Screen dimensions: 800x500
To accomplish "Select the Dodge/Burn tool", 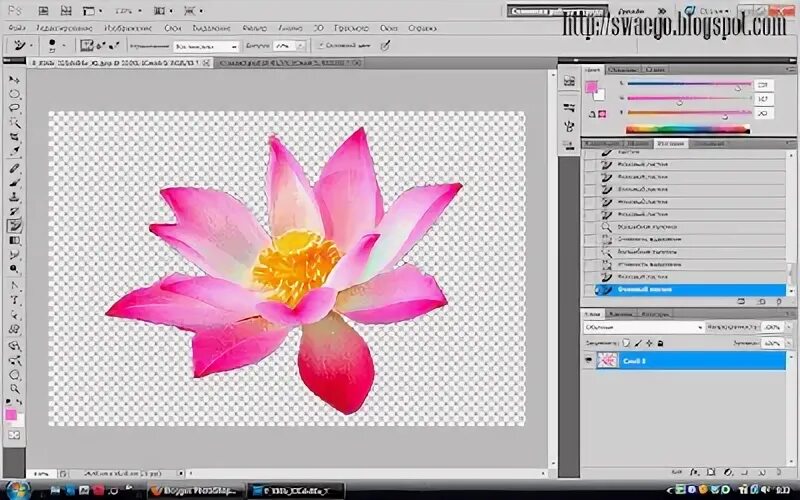I will coord(14,269).
